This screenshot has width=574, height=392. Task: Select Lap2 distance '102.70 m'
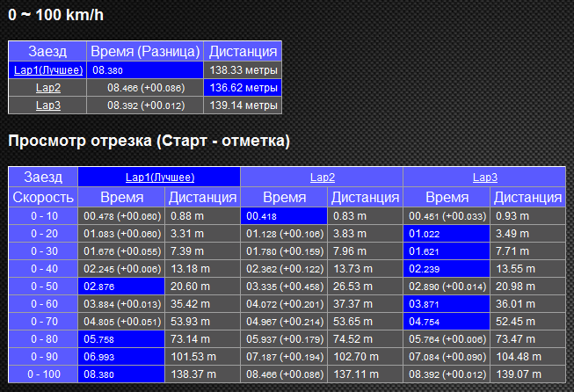pyautogui.click(x=366, y=357)
